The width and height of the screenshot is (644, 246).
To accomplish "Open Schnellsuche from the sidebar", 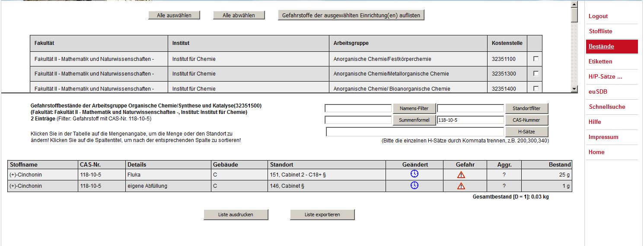I will pos(607,107).
